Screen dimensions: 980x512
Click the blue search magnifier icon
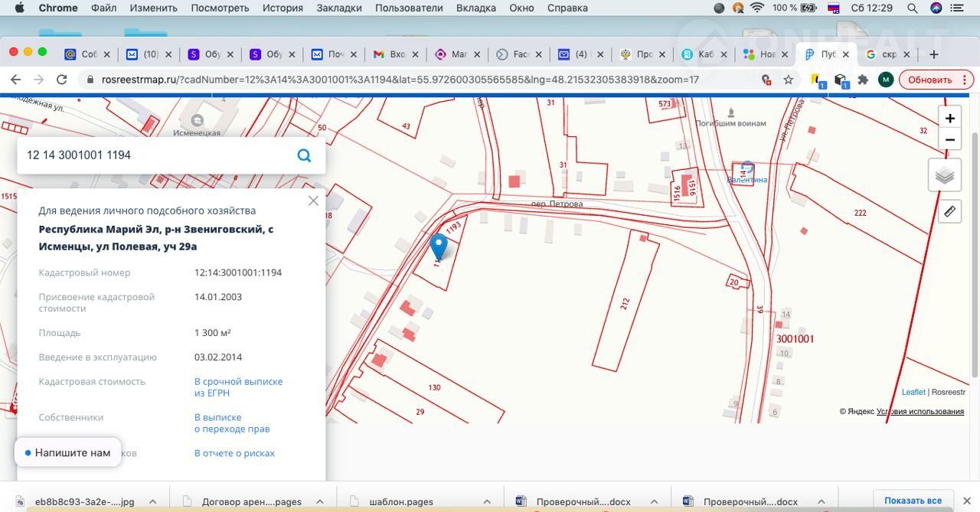tap(304, 155)
